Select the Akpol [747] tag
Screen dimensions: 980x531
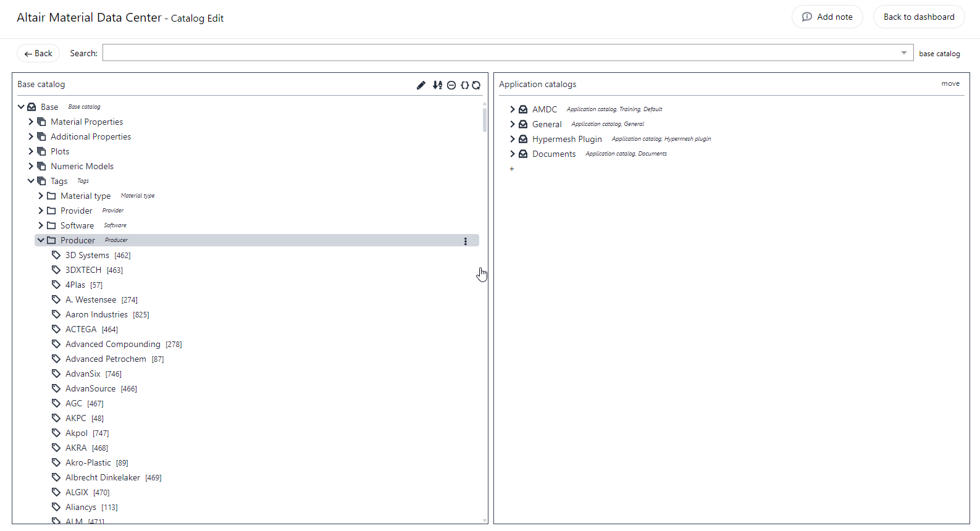[x=87, y=433]
